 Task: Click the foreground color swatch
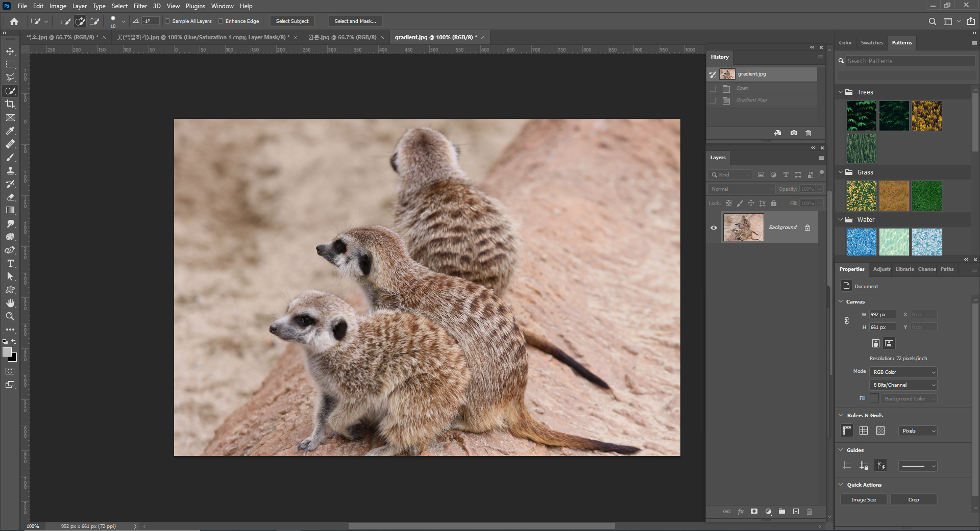click(x=7, y=352)
